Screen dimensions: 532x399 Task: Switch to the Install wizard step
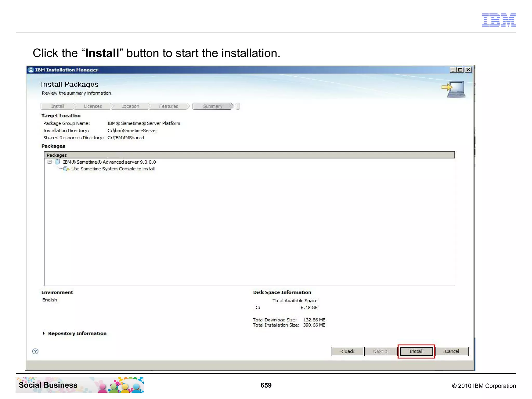(58, 106)
